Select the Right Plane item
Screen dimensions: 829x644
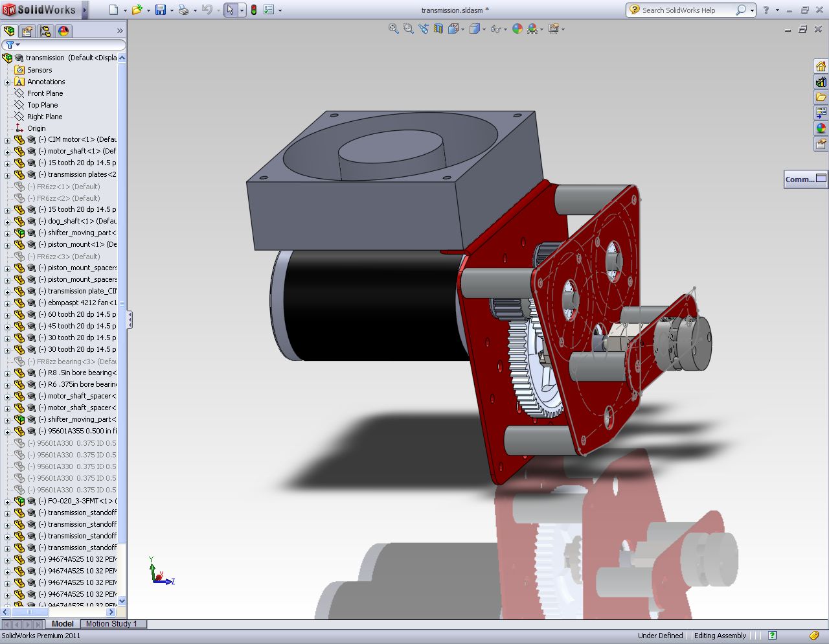pyautogui.click(x=45, y=117)
